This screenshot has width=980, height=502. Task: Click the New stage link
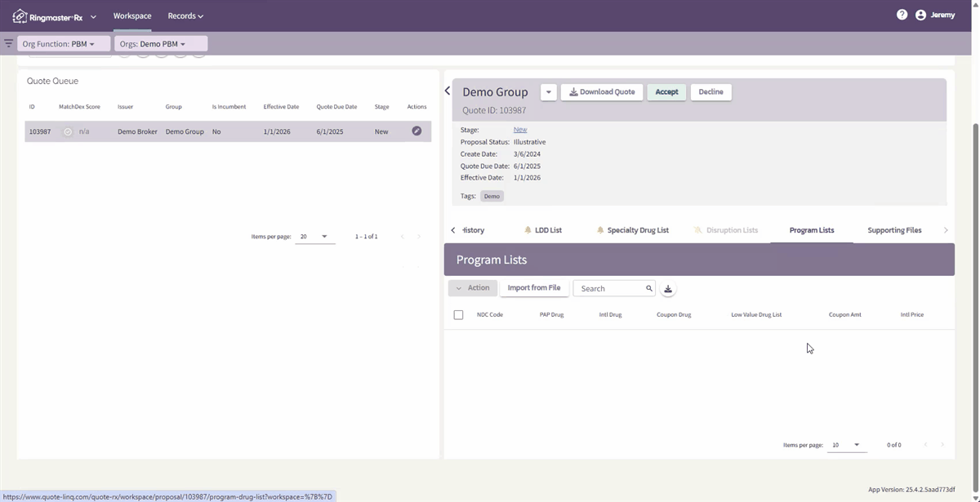pyautogui.click(x=520, y=130)
